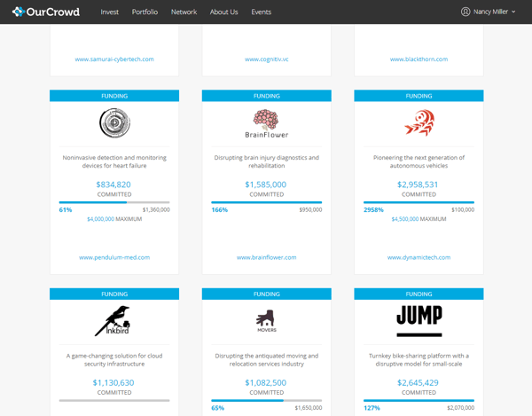Open the Events page
The image size is (532, 416).
262,12
